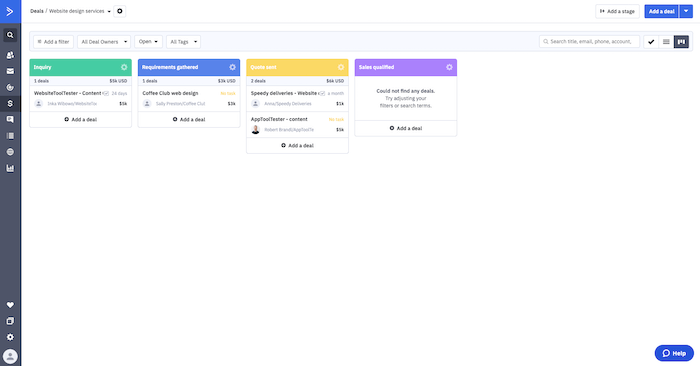Image resolution: width=700 pixels, height=366 pixels.
Task: Click No task label on AppToolTester deal
Action: click(337, 119)
